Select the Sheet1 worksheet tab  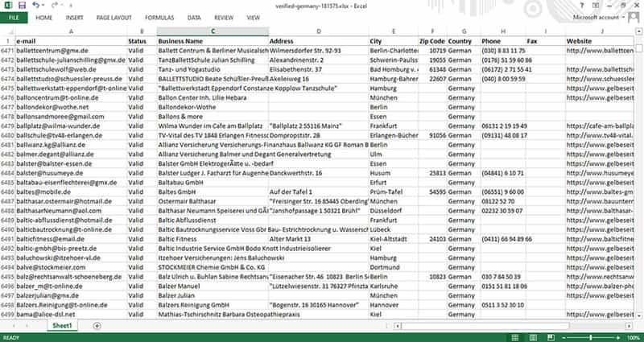click(63, 326)
